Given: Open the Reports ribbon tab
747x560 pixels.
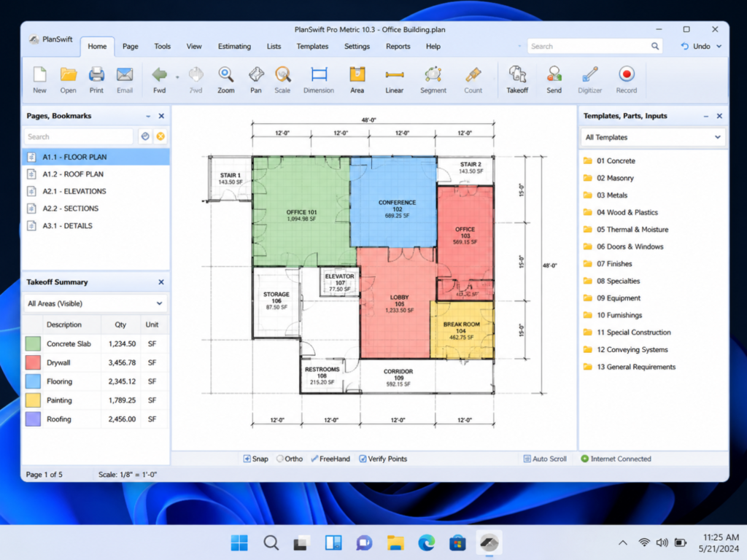Looking at the screenshot, I should [398, 46].
